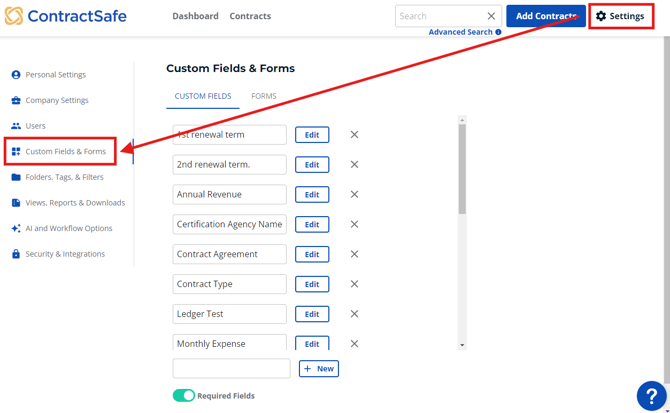Open Personal Settings user icon
This screenshot has height=413, width=670.
(x=16, y=75)
